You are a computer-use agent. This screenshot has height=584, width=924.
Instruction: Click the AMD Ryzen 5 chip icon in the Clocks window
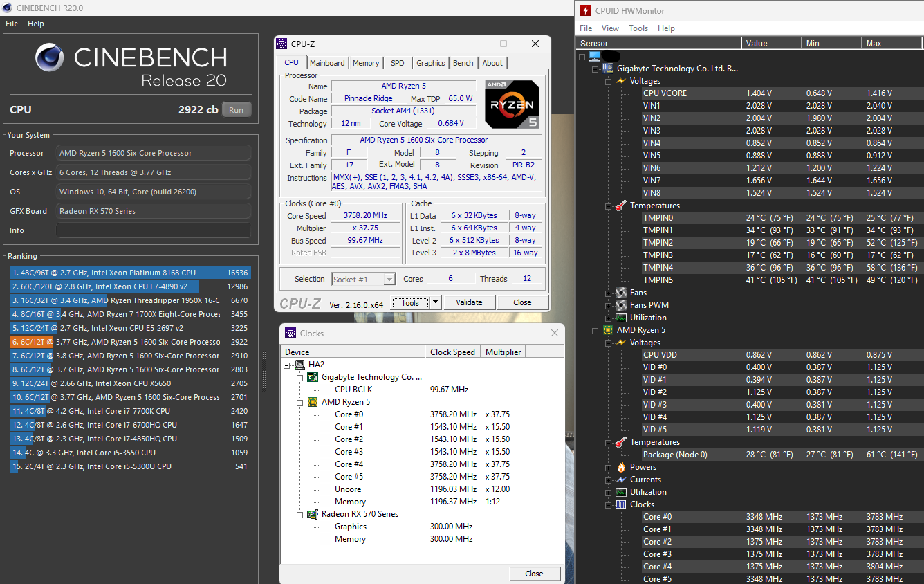click(x=313, y=402)
